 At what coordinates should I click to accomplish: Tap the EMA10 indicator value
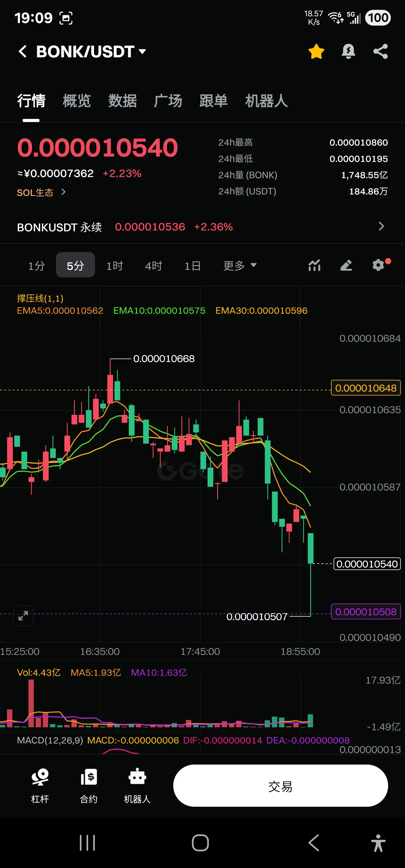tap(159, 311)
